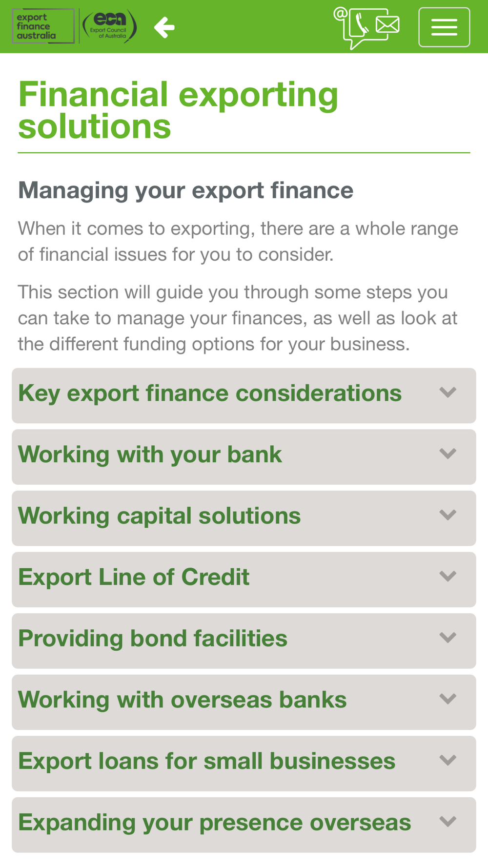Expand Working capital solutions chevron

pos(447,515)
